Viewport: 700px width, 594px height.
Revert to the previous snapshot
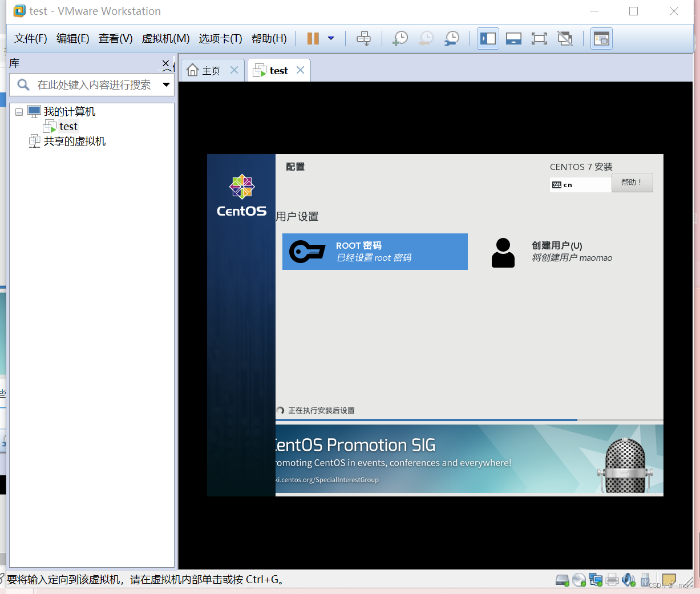426,38
